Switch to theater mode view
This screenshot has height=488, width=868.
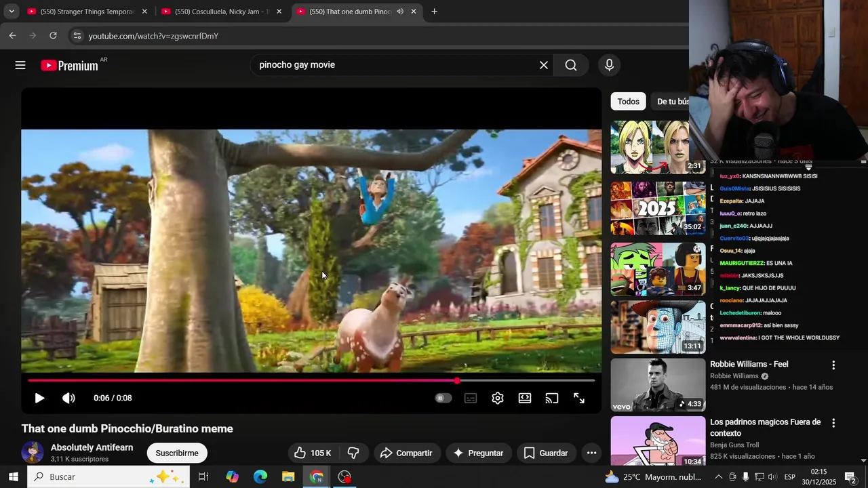click(525, 398)
